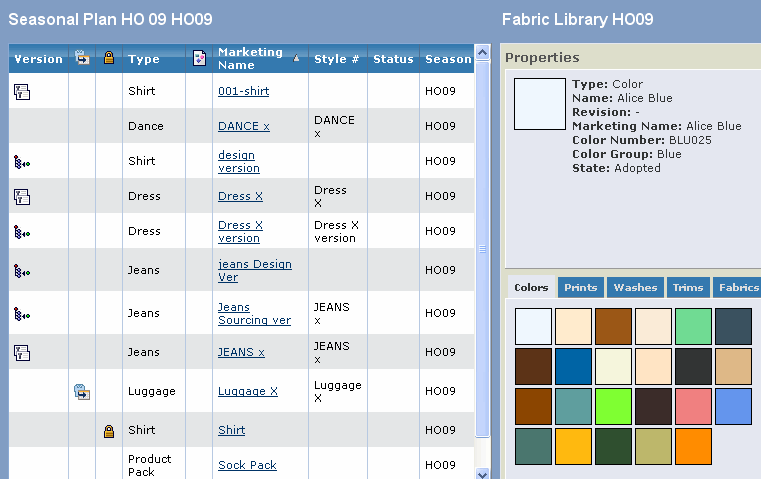Screen dimensions: 761x479
Task: Click the plan table scrollbar thumb
Action: [x=482, y=249]
